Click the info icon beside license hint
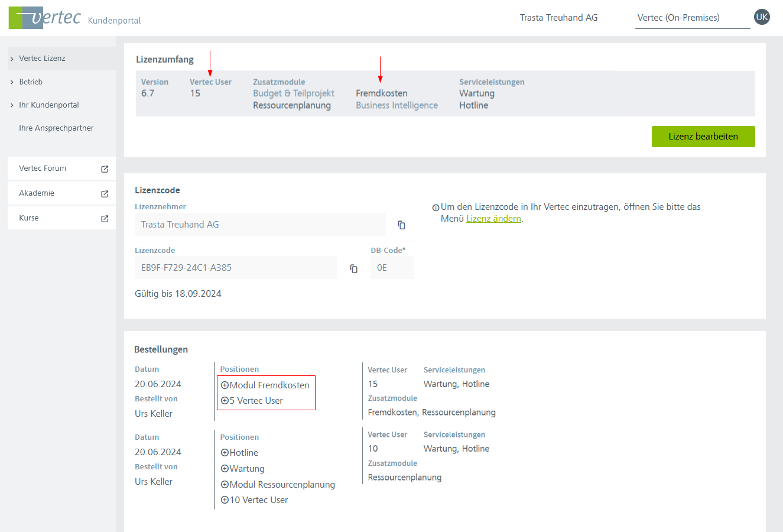Viewport: 783px width, 532px height. click(x=436, y=207)
